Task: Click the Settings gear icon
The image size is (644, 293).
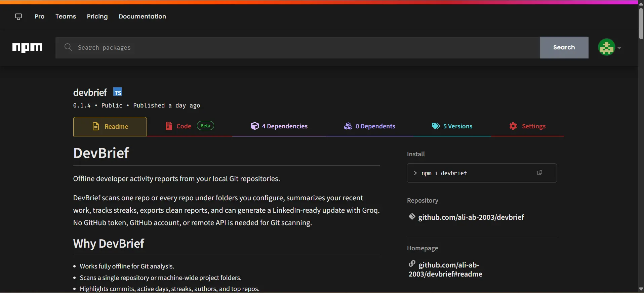Action: tap(513, 126)
